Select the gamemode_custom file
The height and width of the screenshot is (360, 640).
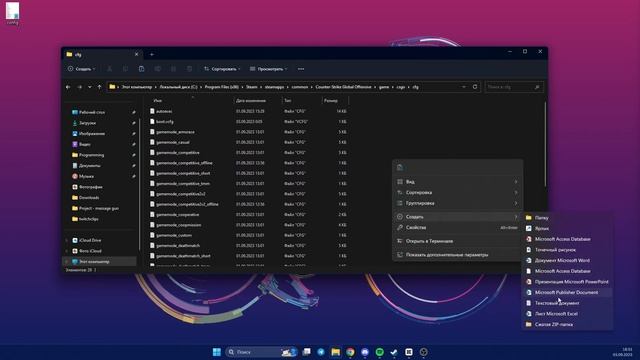pyautogui.click(x=174, y=235)
